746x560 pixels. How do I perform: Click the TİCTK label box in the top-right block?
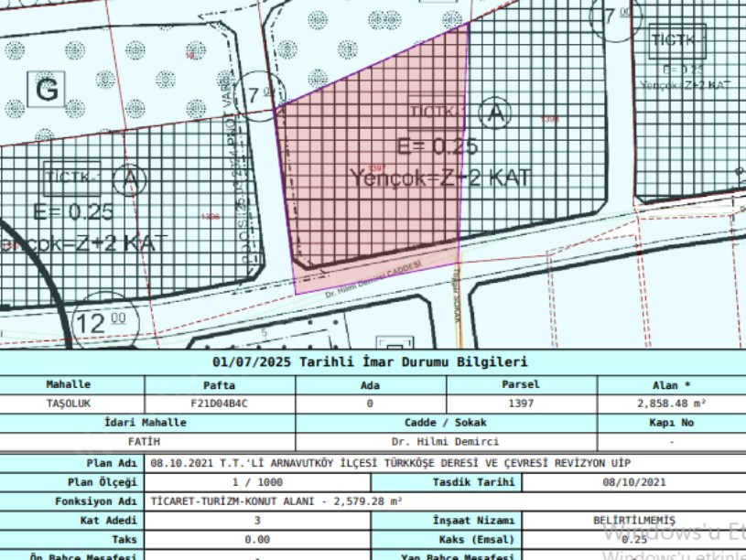click(x=676, y=41)
